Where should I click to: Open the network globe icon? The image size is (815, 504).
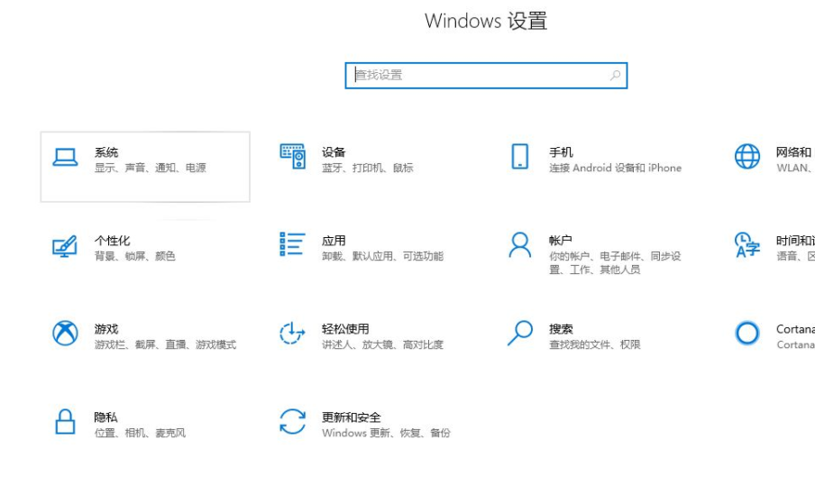(746, 156)
